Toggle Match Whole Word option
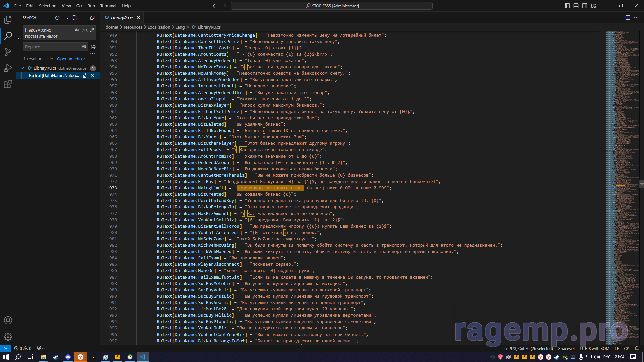 85,30
